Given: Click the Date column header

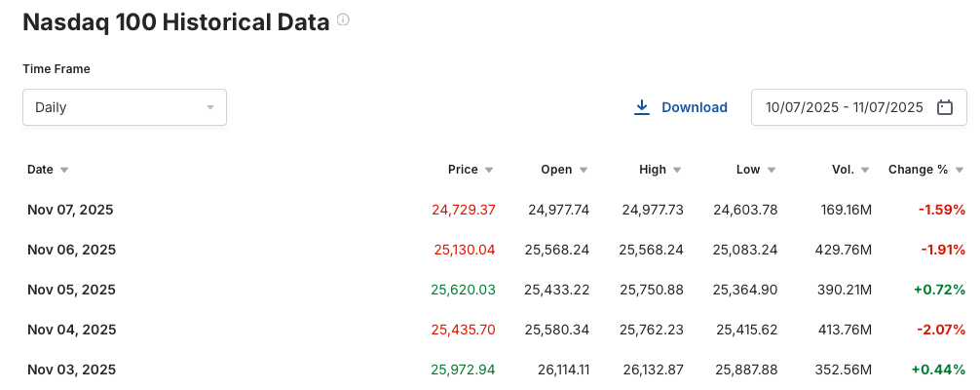Looking at the screenshot, I should [40, 170].
